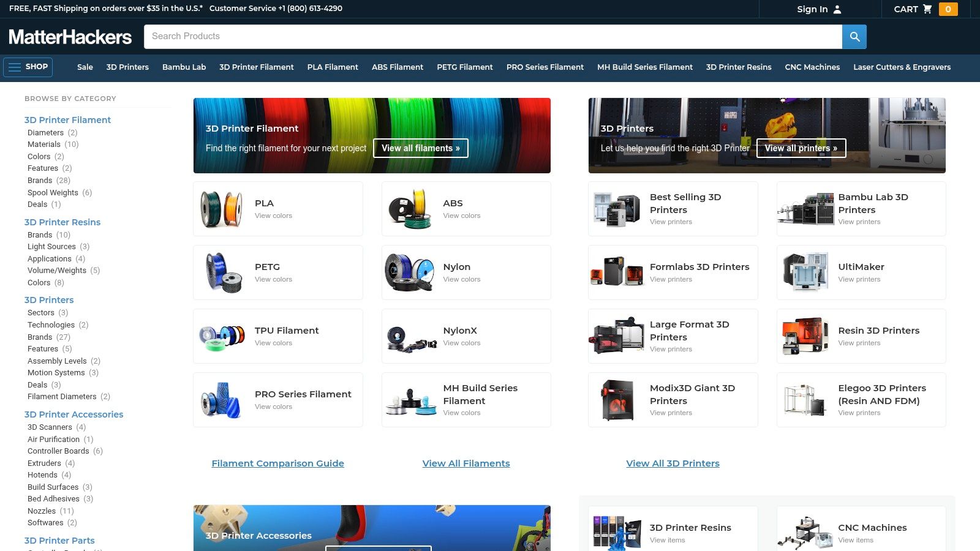Screen dimensions: 980x551
Task: Select Technologies (2) under 3D Printers
Action: click(x=58, y=325)
